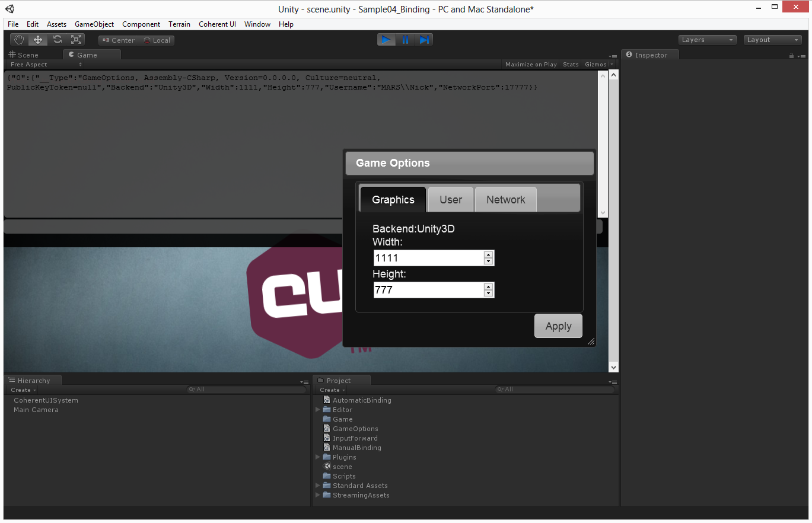Open the Free Aspect dropdown

tap(46, 64)
